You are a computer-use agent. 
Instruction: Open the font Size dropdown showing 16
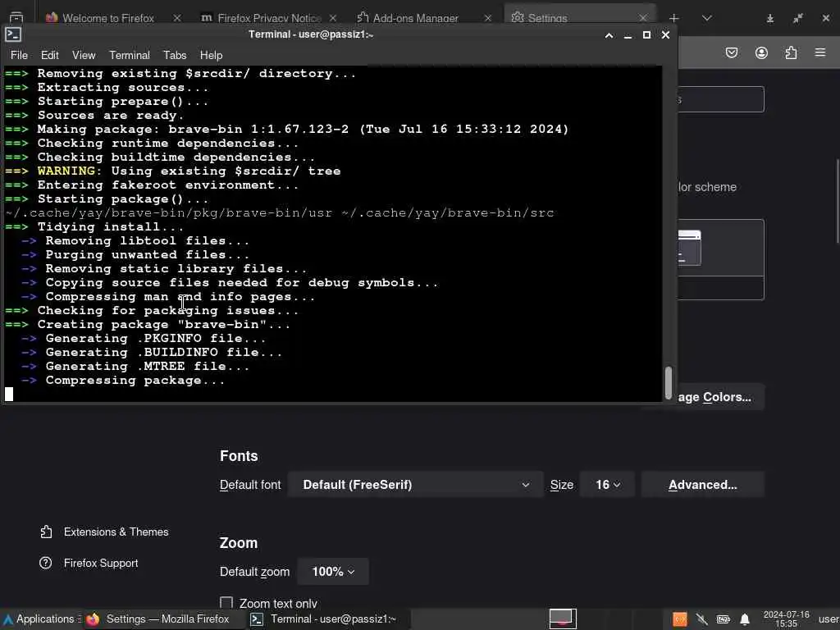tap(607, 485)
